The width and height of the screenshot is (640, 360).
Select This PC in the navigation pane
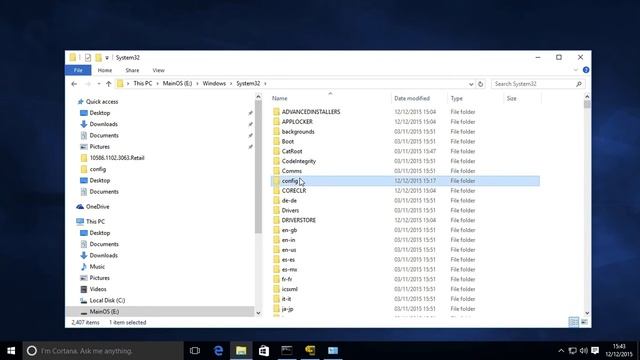click(x=95, y=222)
